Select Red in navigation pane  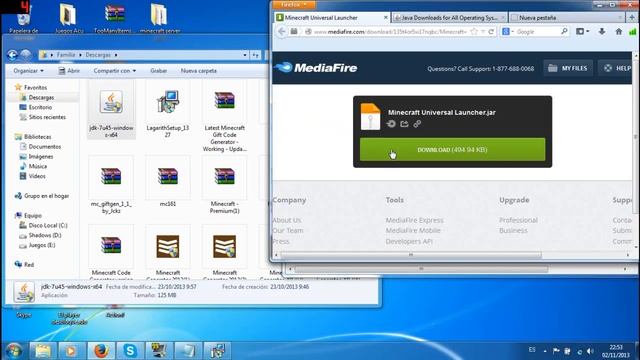[29, 264]
